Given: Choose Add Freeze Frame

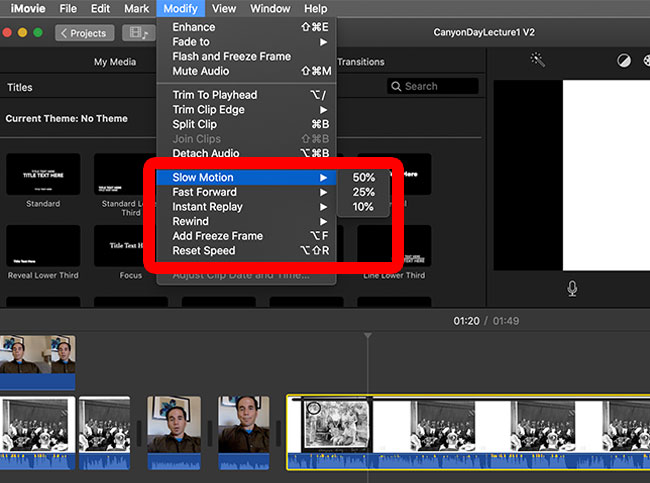Looking at the screenshot, I should (246, 236).
